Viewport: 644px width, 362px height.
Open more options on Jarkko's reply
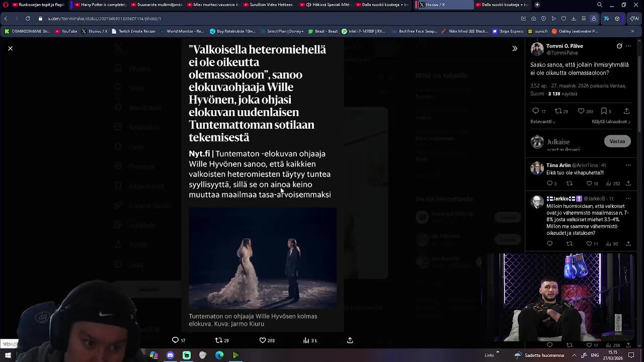click(628, 199)
